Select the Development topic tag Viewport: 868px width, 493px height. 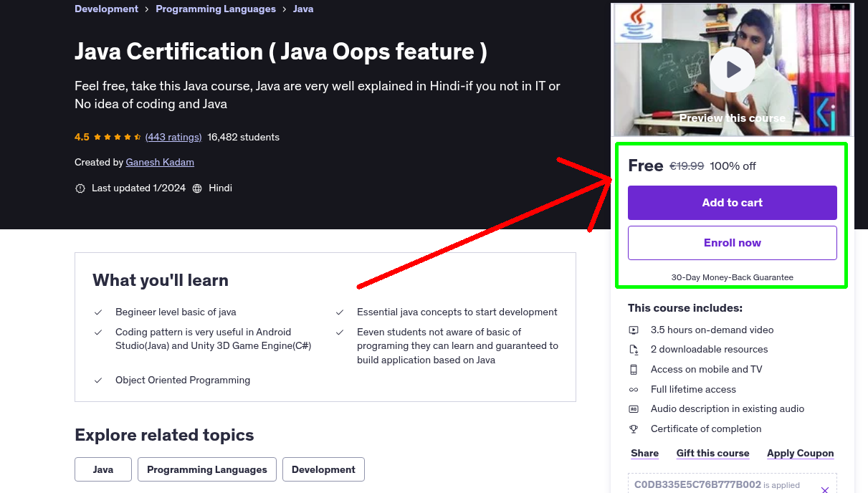pyautogui.click(x=323, y=469)
